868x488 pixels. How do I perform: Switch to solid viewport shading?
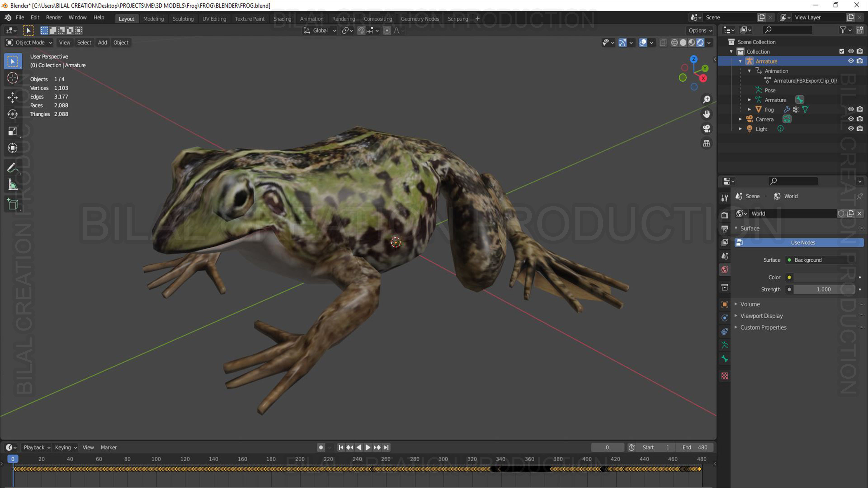pos(683,42)
